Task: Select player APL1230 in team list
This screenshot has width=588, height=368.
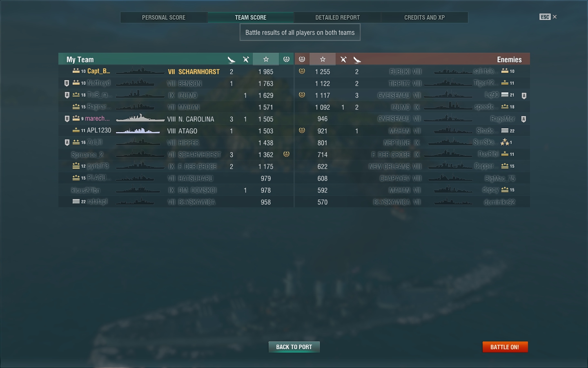Action: tap(99, 130)
